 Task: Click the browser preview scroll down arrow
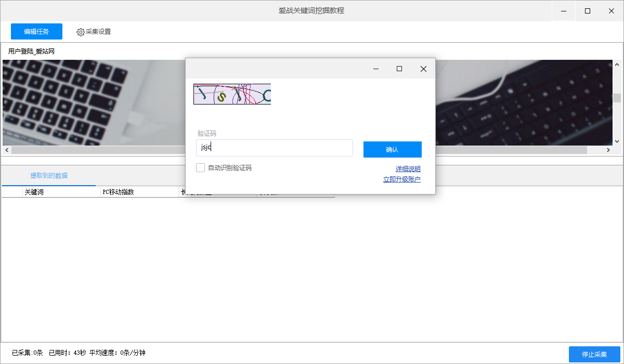point(617,141)
